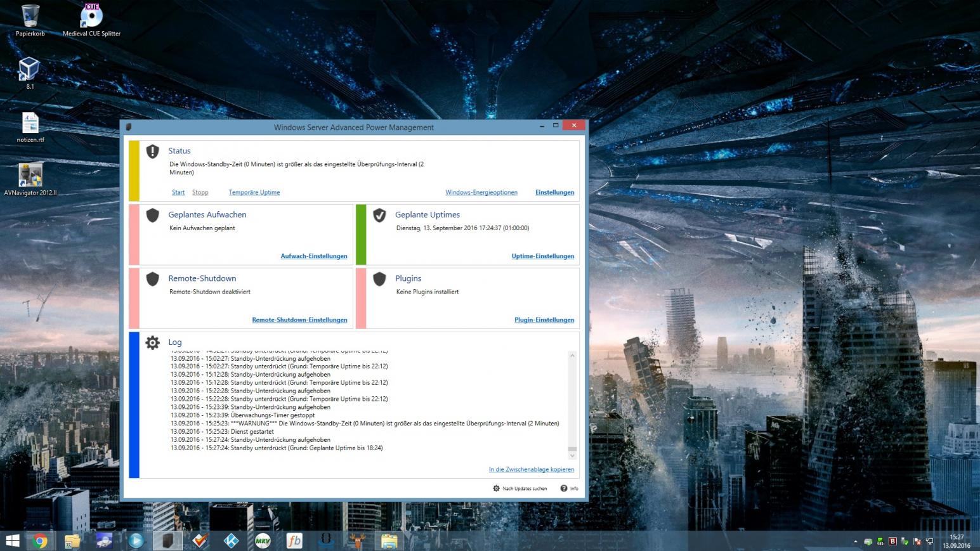Open Aufwach-Einstellungen link

pos(314,256)
